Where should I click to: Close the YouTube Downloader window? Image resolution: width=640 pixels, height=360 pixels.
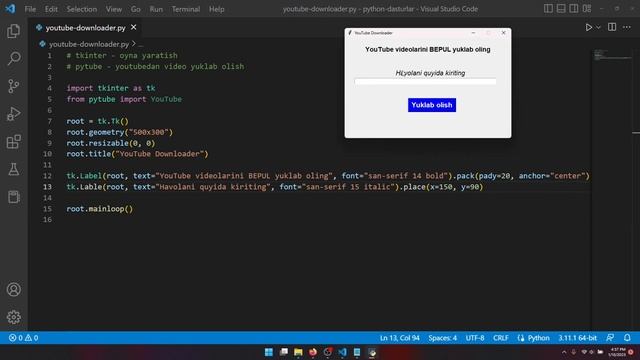tap(503, 33)
